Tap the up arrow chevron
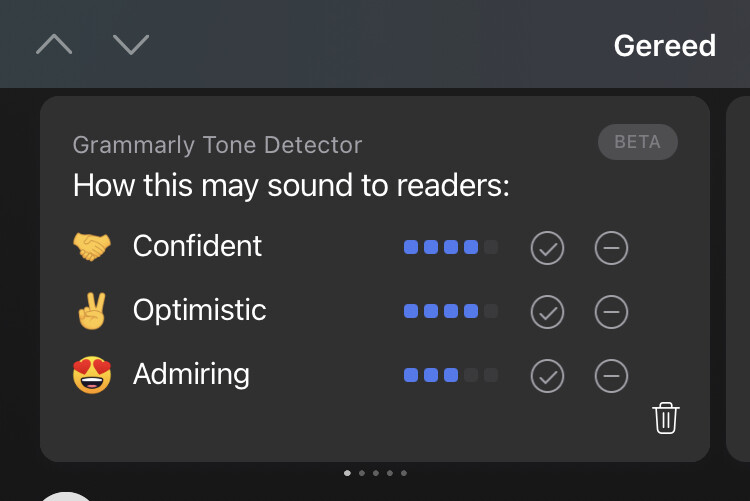This screenshot has width=750, height=501. 54,44
